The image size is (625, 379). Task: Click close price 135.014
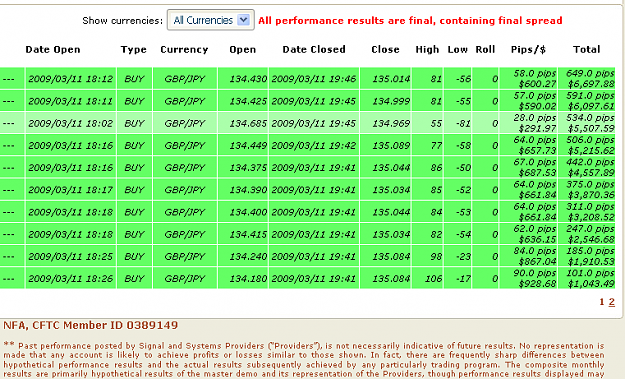(391, 79)
